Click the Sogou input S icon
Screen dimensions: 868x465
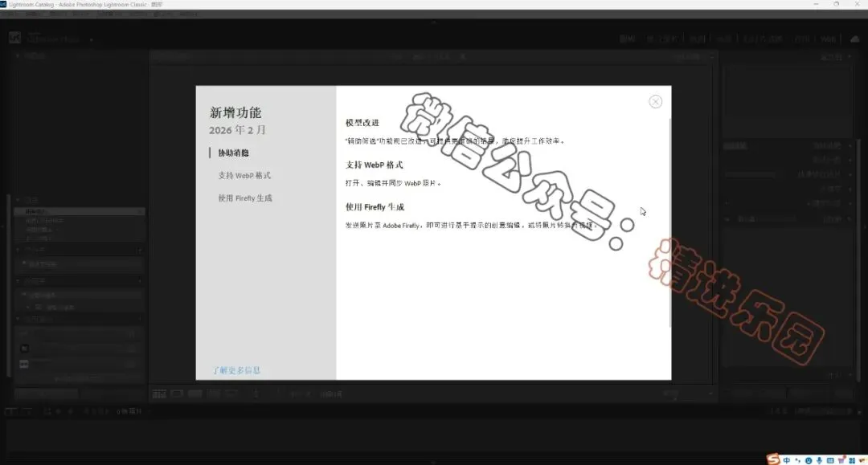773,459
